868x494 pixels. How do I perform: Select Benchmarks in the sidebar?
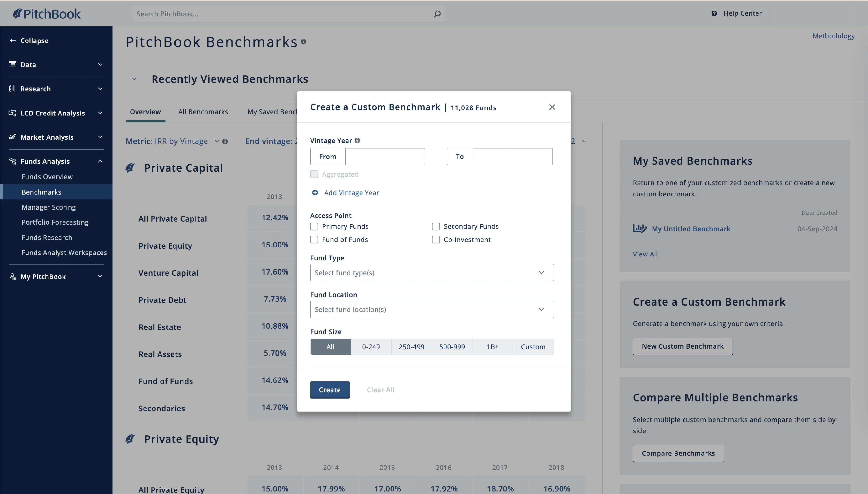click(x=56, y=192)
